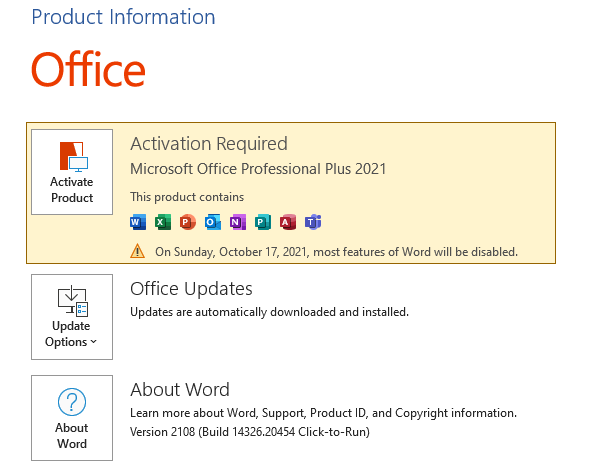Open the Update Options dropdown

click(x=72, y=317)
